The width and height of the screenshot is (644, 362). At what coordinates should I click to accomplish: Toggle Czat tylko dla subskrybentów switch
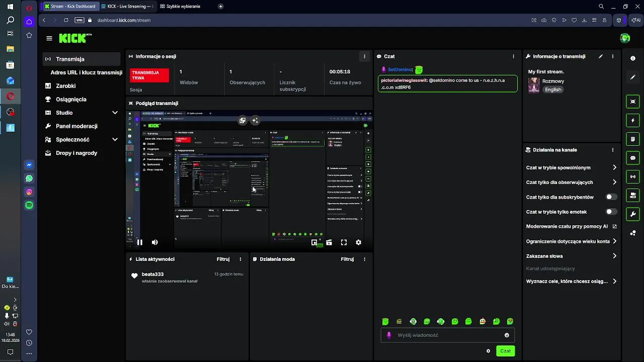(611, 197)
